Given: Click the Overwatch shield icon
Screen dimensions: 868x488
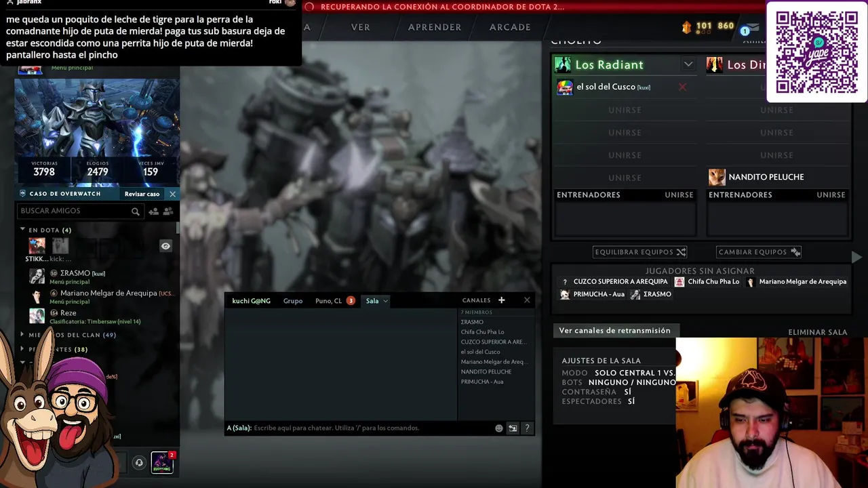Looking at the screenshot, I should [x=22, y=194].
